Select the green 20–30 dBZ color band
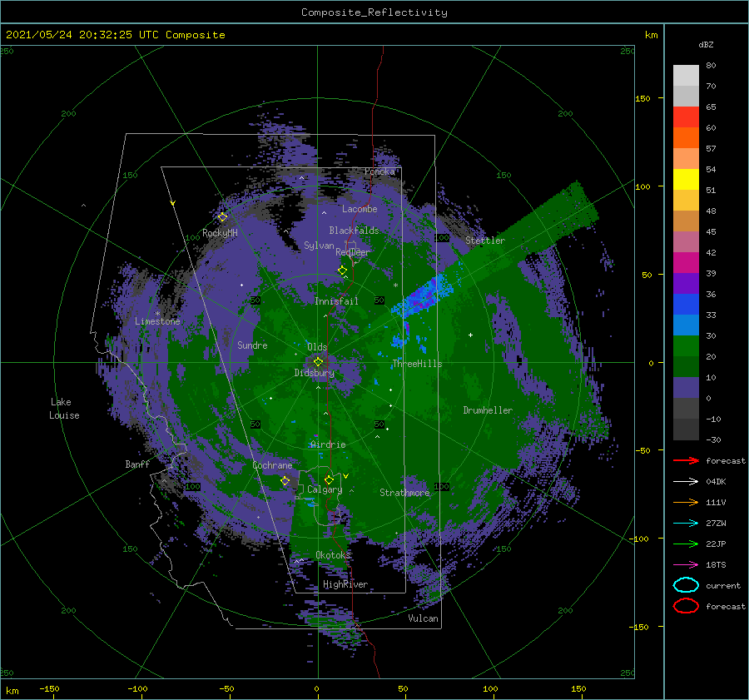 pos(686,346)
